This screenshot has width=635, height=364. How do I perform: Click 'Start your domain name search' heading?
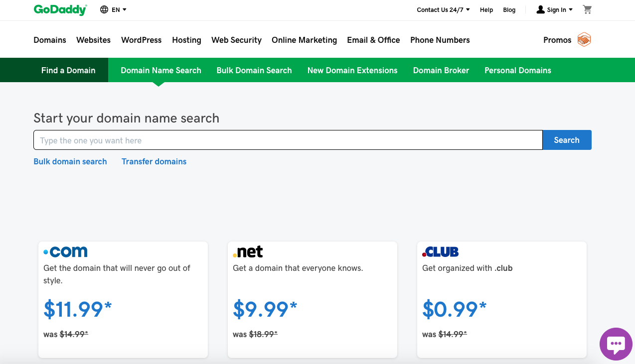pyautogui.click(x=127, y=118)
